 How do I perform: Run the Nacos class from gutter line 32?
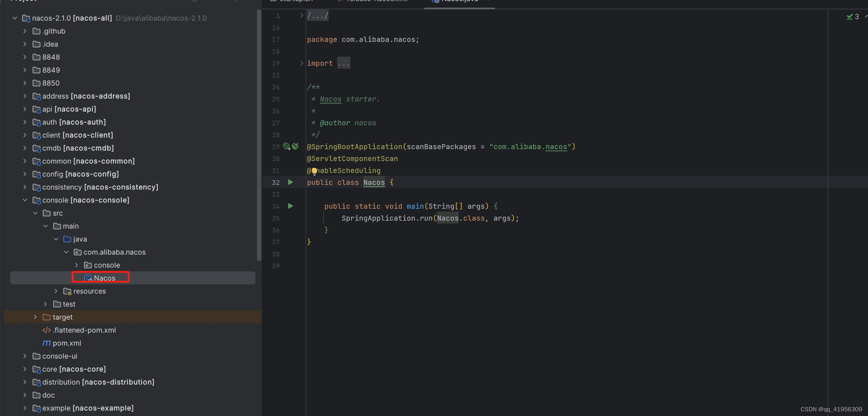tap(290, 182)
